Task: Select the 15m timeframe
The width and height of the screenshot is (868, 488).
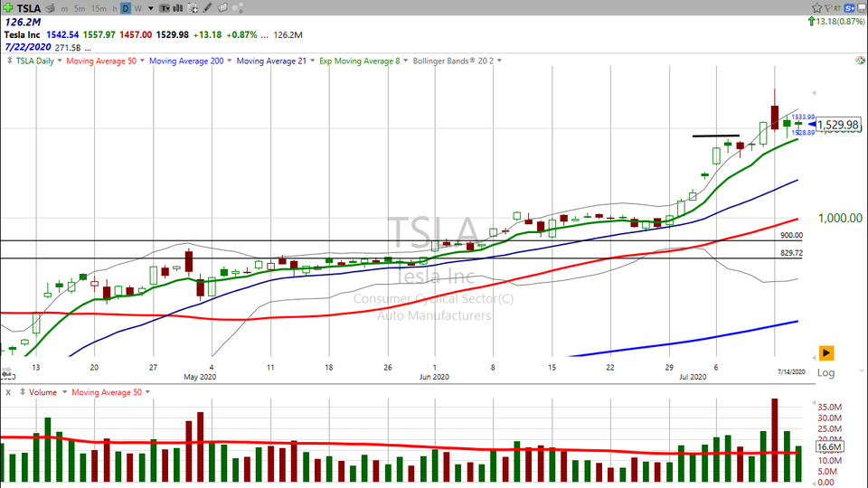Action: [x=97, y=7]
